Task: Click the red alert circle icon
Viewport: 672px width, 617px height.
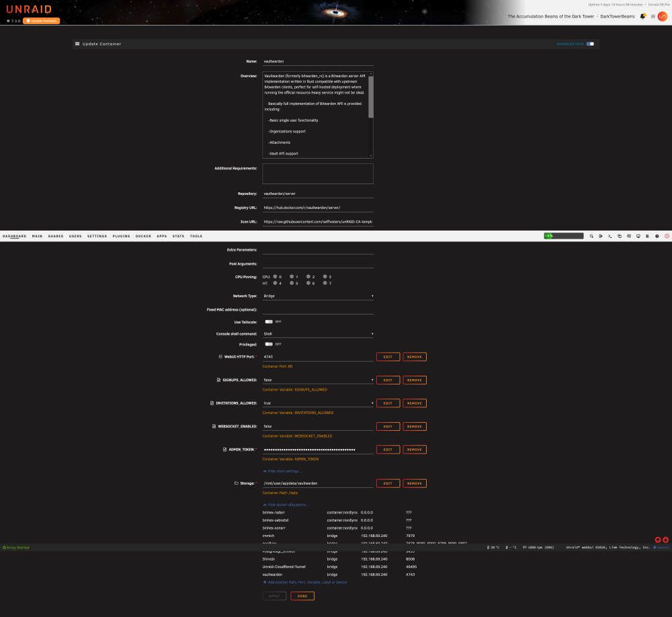Action: pos(667,237)
